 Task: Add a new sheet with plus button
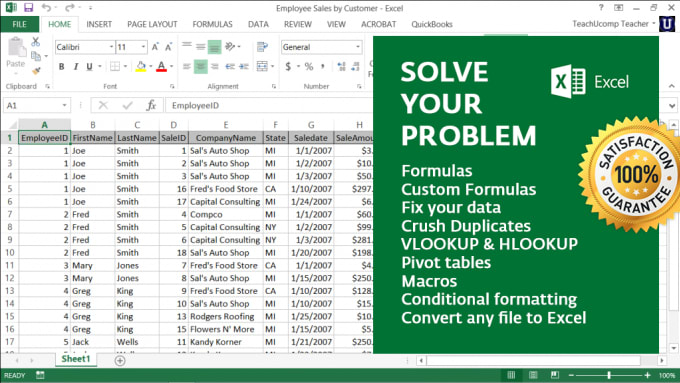(x=120, y=360)
